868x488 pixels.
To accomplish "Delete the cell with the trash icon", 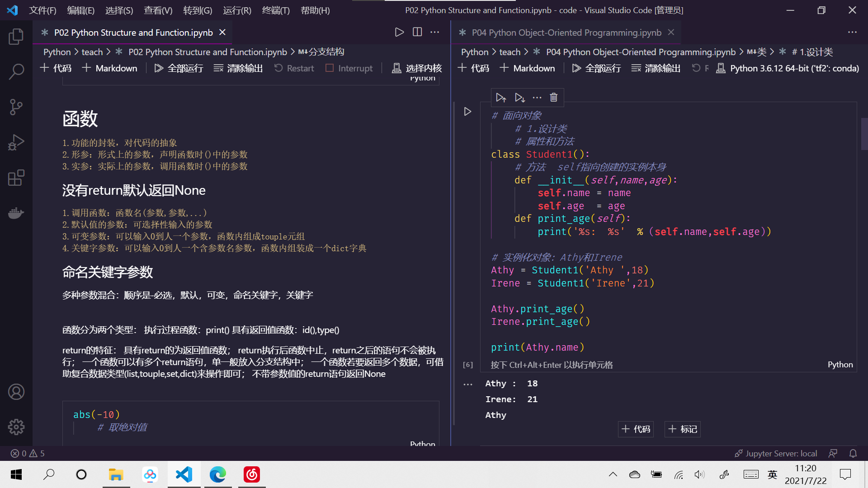I will point(553,97).
